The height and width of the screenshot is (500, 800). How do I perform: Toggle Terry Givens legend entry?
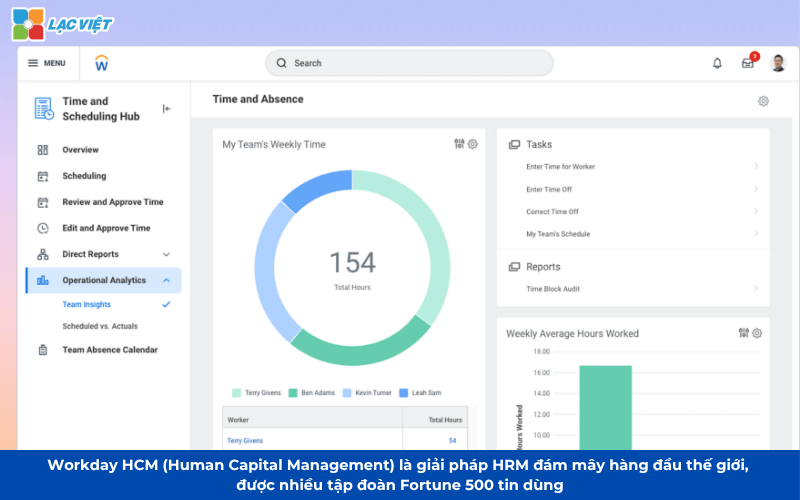click(x=260, y=393)
